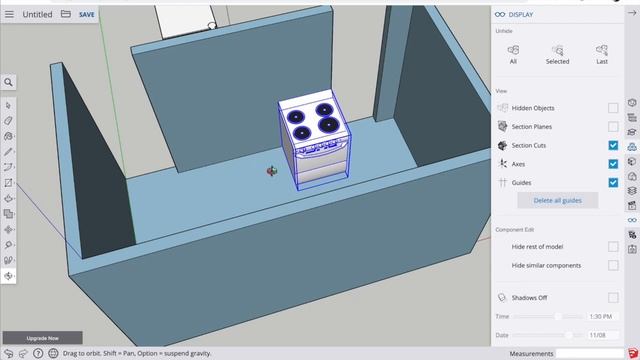This screenshot has height=360, width=640.
Task: Select the Select arrow tool
Action: 9,105
